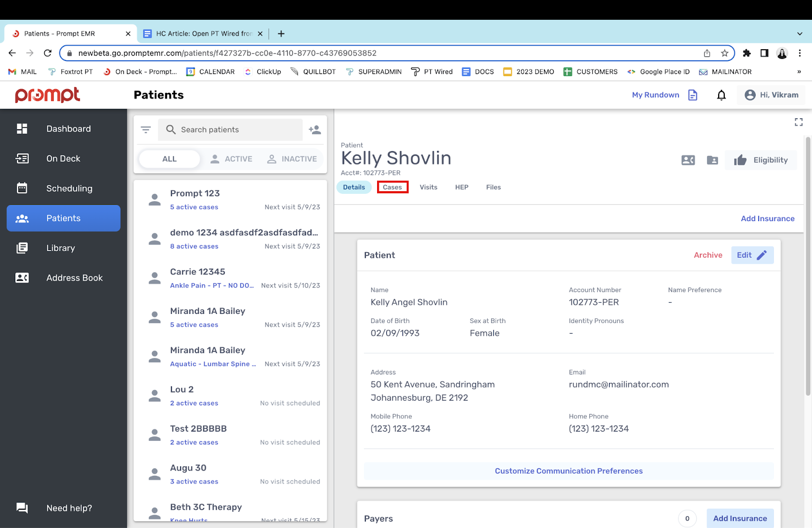The height and width of the screenshot is (528, 812).
Task: Select the ALL patients filter
Action: tap(170, 159)
